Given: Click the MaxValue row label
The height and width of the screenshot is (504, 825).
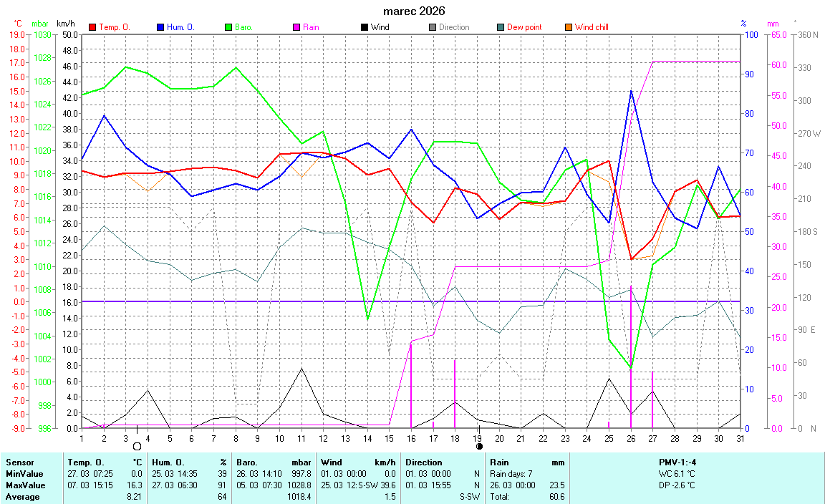Looking at the screenshot, I should (x=24, y=485).
